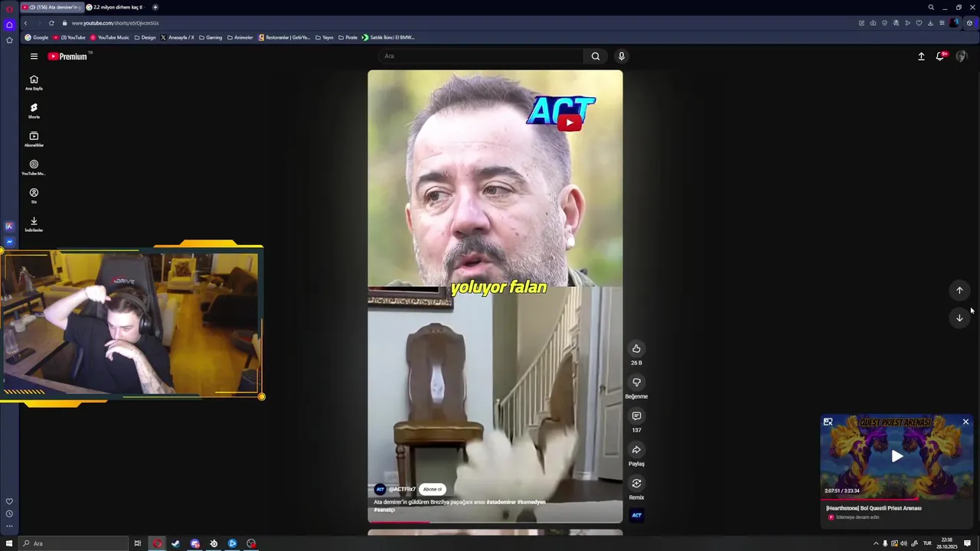Open Ana Sayfa in YouTube sidebar
Screen dimensions: 980x551
(x=34, y=83)
